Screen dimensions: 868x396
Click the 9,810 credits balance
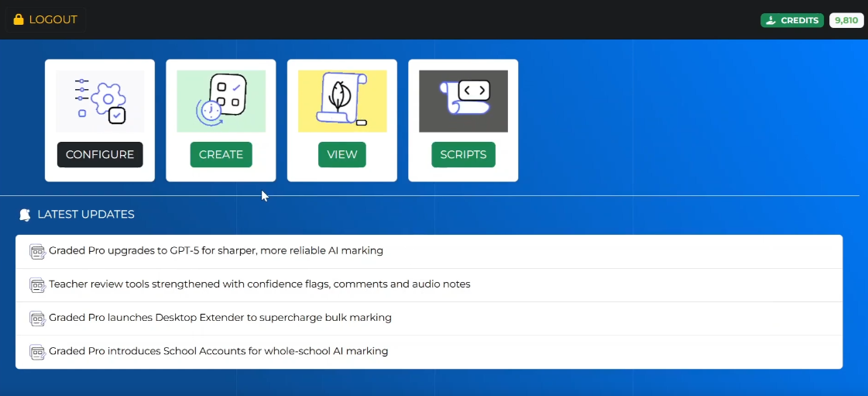coord(846,20)
